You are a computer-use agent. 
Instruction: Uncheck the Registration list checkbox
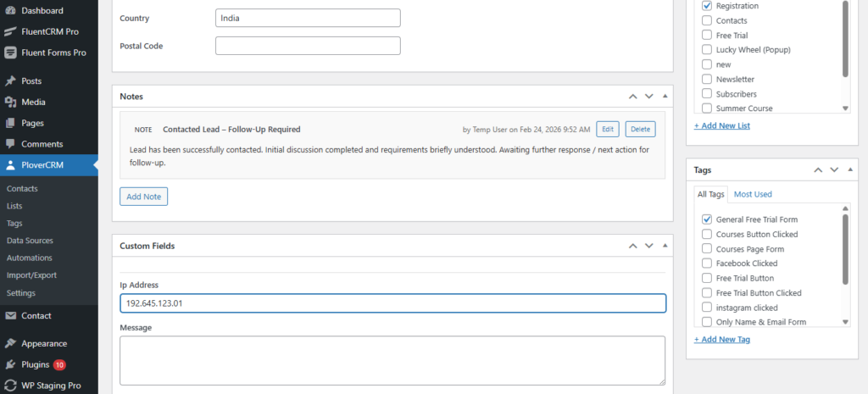[x=707, y=6]
